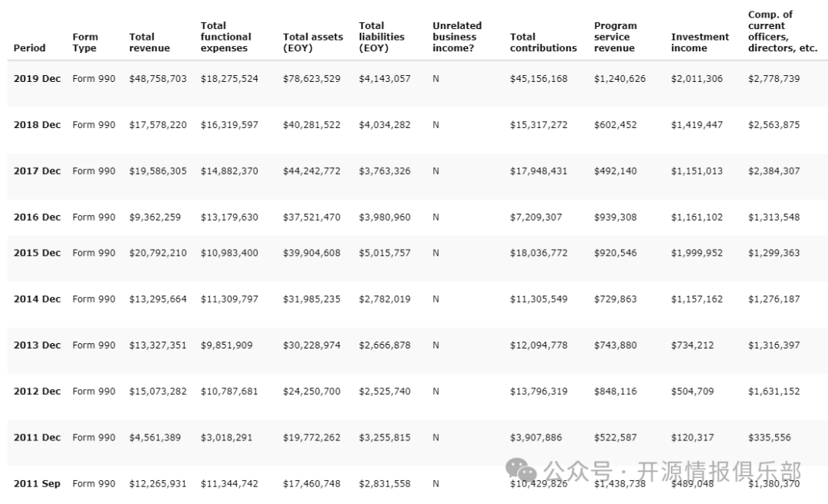
Task: Click the $2,525,740 total liabilities value
Action: coord(384,391)
